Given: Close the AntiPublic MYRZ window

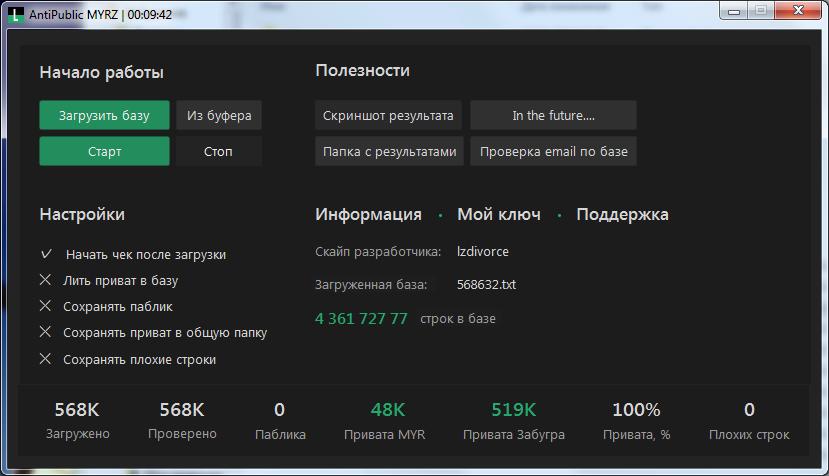Looking at the screenshot, I should [x=799, y=11].
